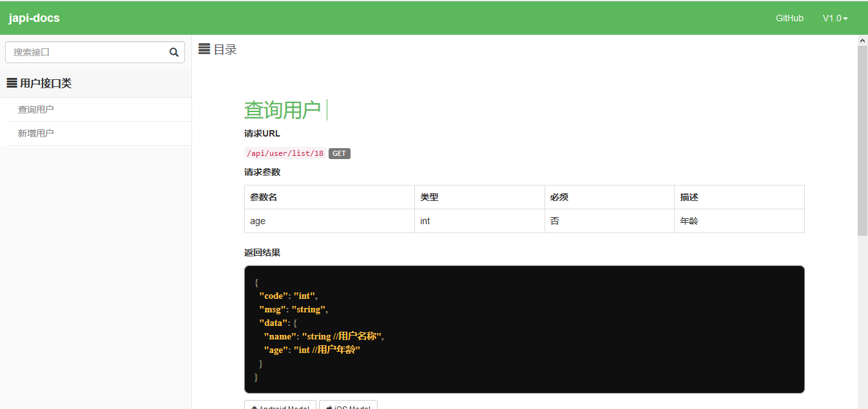868x409 pixels.
Task: Click the 返回结果 label
Action: tap(262, 253)
